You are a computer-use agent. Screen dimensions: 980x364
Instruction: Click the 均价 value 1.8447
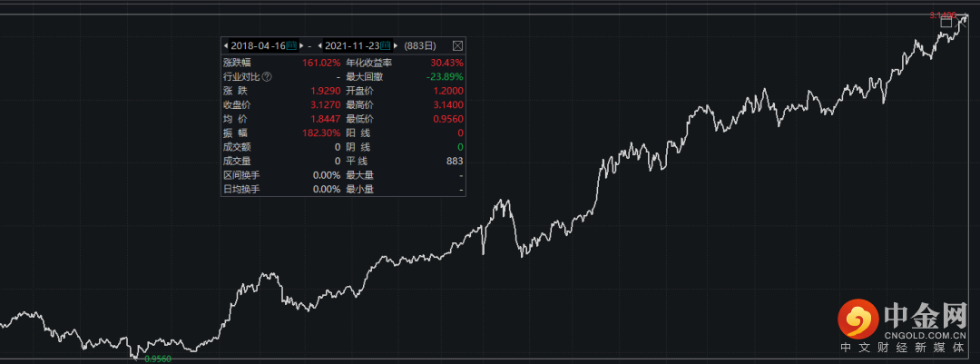(327, 119)
